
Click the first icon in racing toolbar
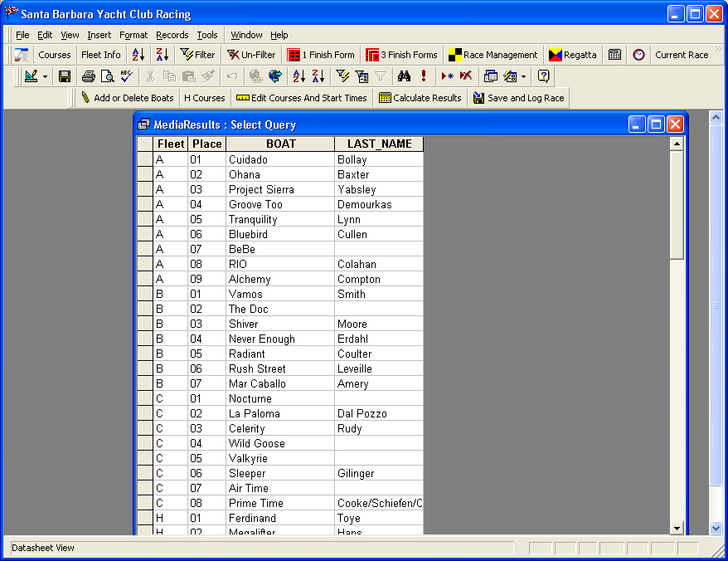22,55
